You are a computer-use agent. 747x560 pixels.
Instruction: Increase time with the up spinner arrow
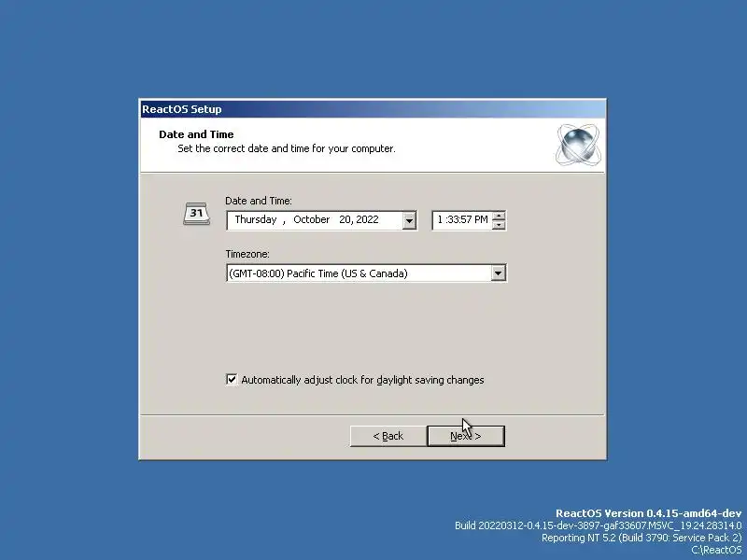pos(499,216)
